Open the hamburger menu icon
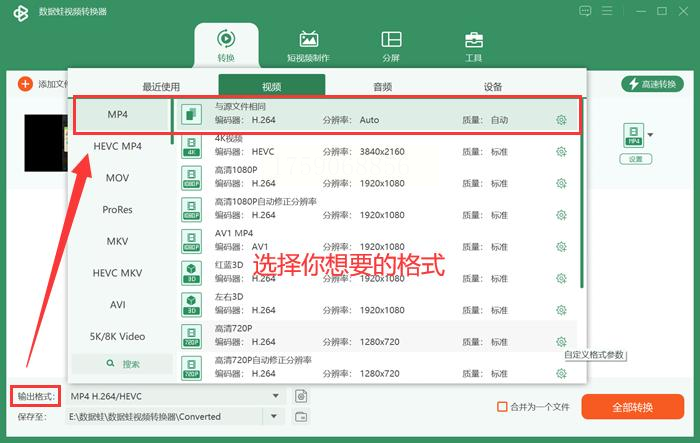The image size is (700, 443). pos(607,11)
